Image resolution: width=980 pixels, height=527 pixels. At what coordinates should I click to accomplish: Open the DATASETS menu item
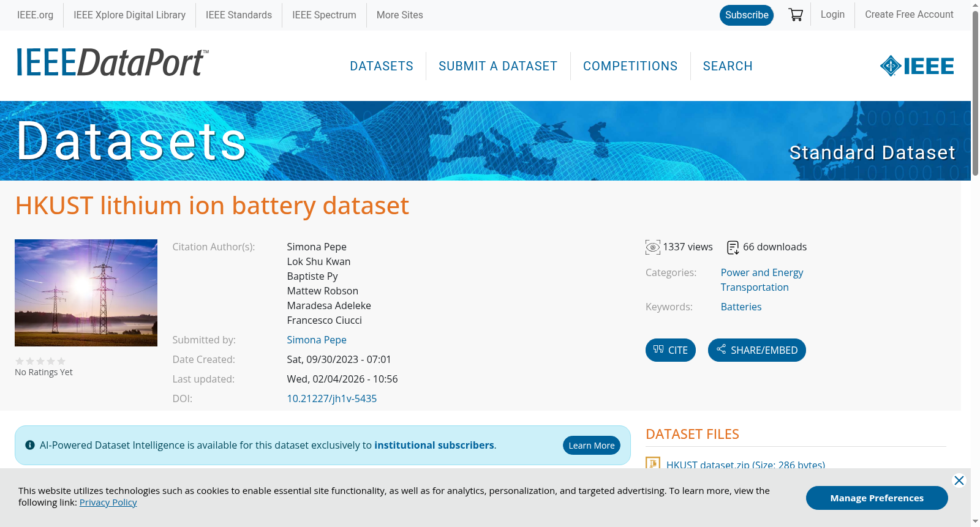pos(382,66)
